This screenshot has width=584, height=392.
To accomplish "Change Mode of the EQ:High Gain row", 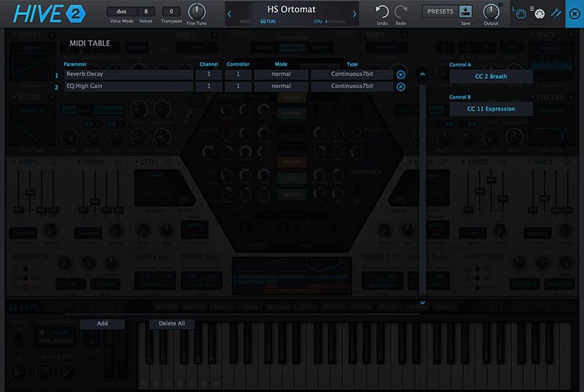I will coord(281,86).
